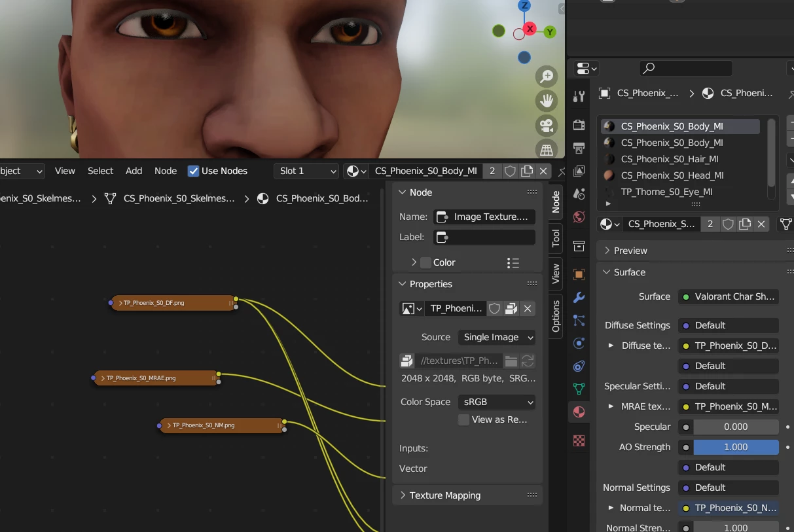Open the Render properties tab icon
Image resolution: width=794 pixels, height=532 pixels.
click(x=579, y=125)
